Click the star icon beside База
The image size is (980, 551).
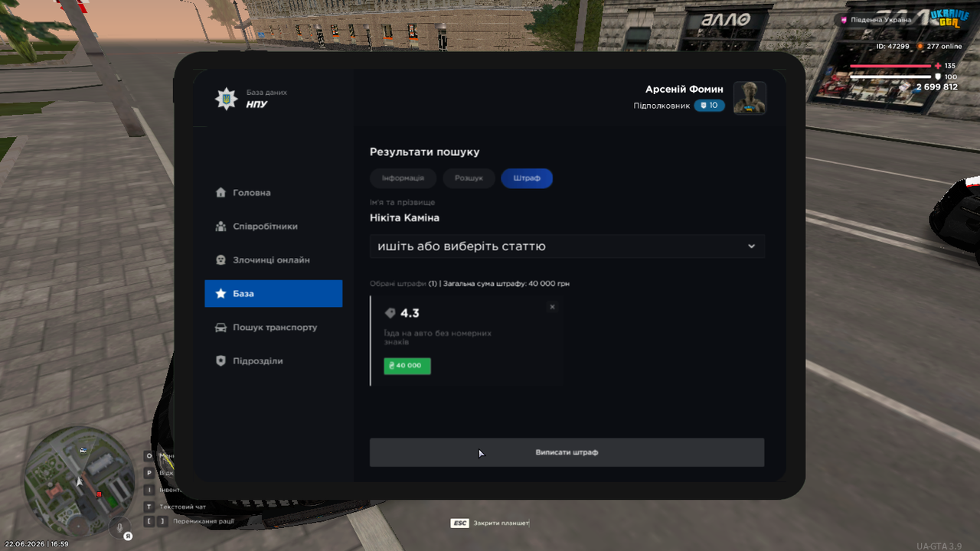[x=220, y=294]
